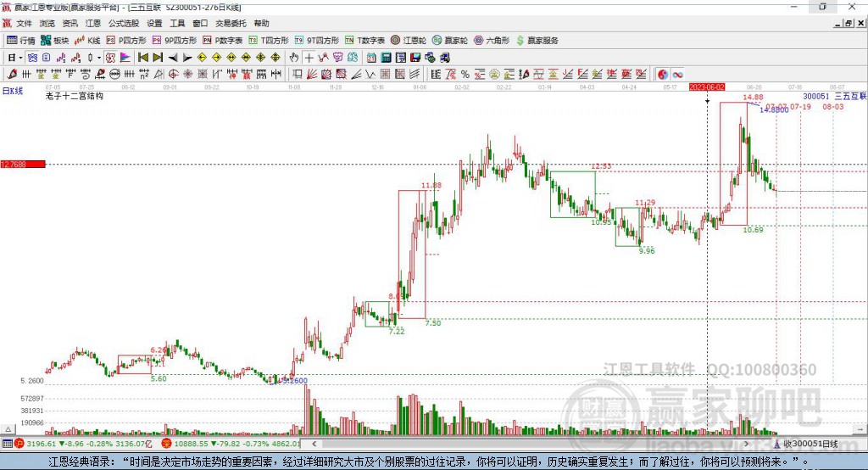Jump to last bar with green skip-forward arrow
The height and width of the screenshot is (470, 868).
coord(158,58)
